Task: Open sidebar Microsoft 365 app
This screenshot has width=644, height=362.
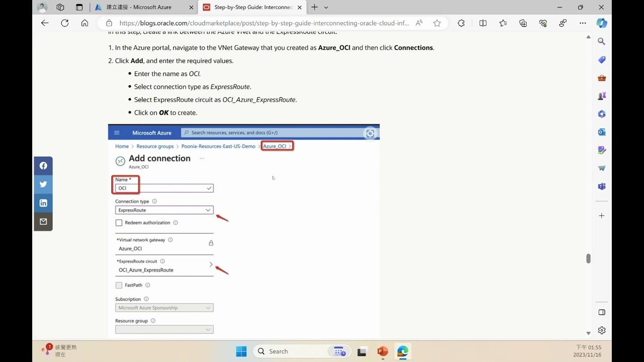Action: point(602,114)
